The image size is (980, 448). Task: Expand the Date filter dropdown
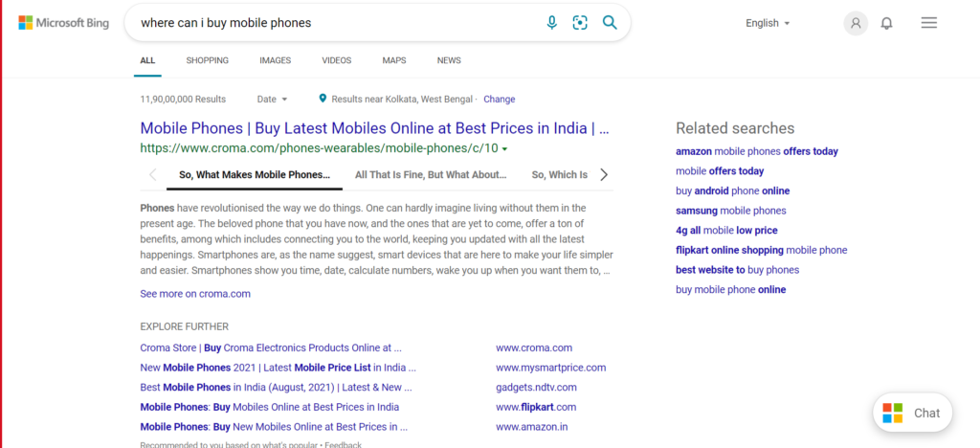click(x=273, y=99)
